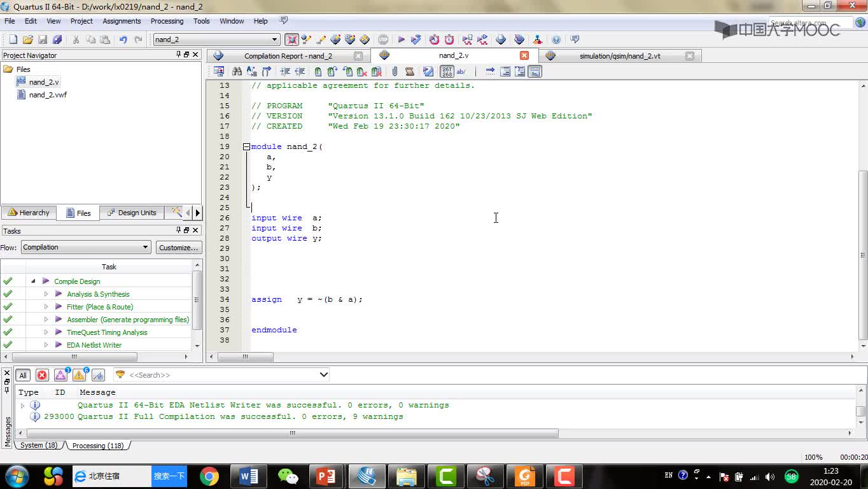Select nand_2.vwf in Project Navigator
868x489 pixels.
48,95
